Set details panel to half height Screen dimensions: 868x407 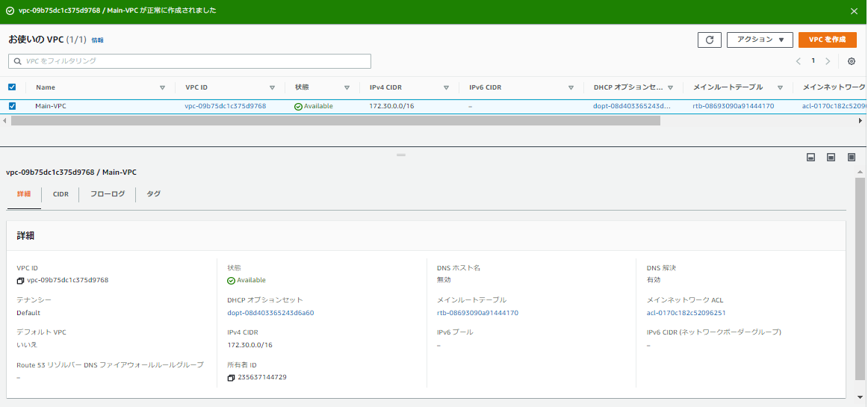tap(831, 157)
